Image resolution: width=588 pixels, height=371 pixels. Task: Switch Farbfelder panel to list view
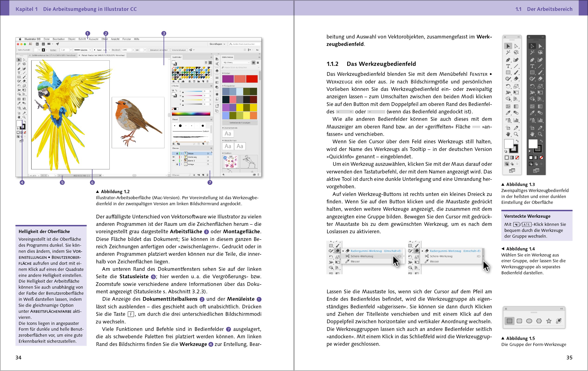pos(206,63)
